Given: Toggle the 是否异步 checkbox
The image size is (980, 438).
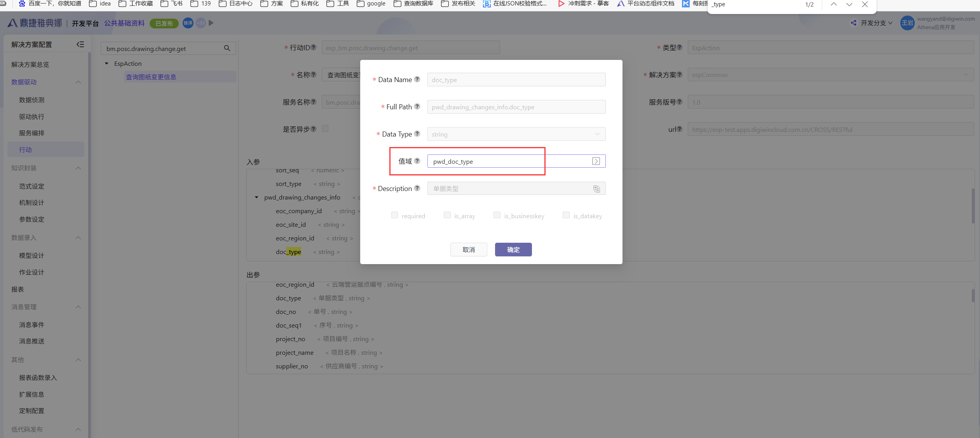Looking at the screenshot, I should (x=325, y=128).
